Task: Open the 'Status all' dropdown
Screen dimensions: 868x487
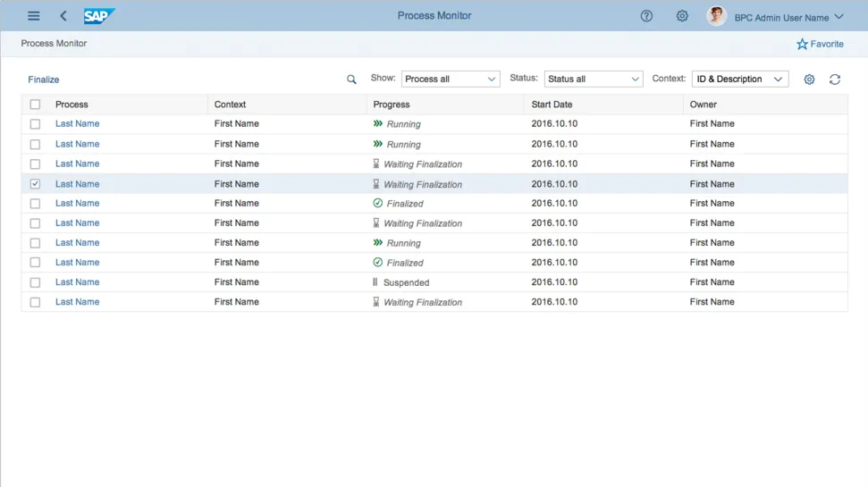Action: click(594, 80)
